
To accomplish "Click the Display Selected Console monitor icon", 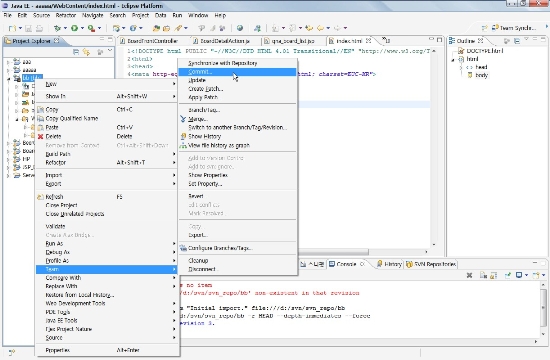I will point(519,275).
